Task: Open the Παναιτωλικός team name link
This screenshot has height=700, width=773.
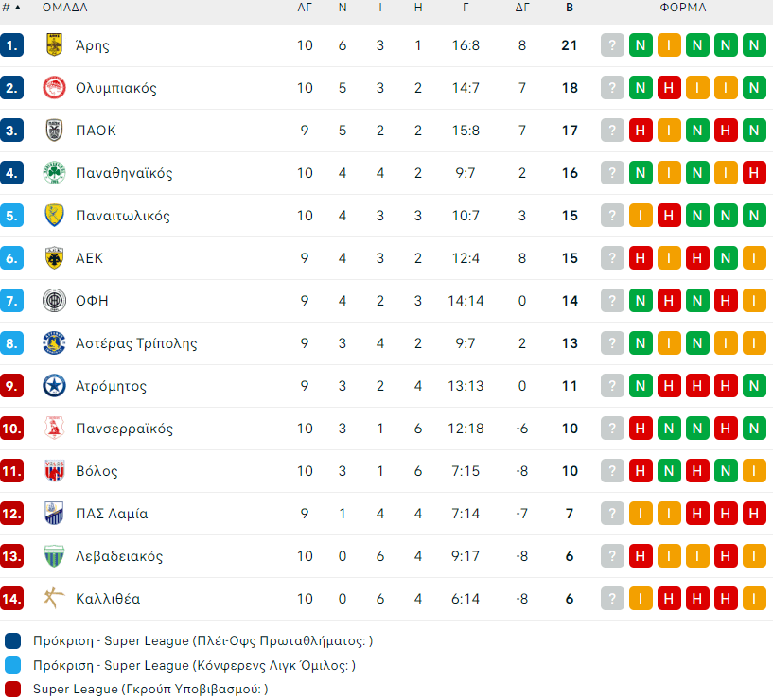Action: 123,216
